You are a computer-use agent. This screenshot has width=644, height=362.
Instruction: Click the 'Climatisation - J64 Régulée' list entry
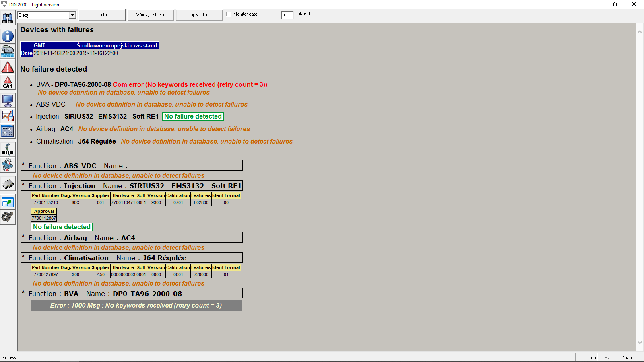coord(76,141)
